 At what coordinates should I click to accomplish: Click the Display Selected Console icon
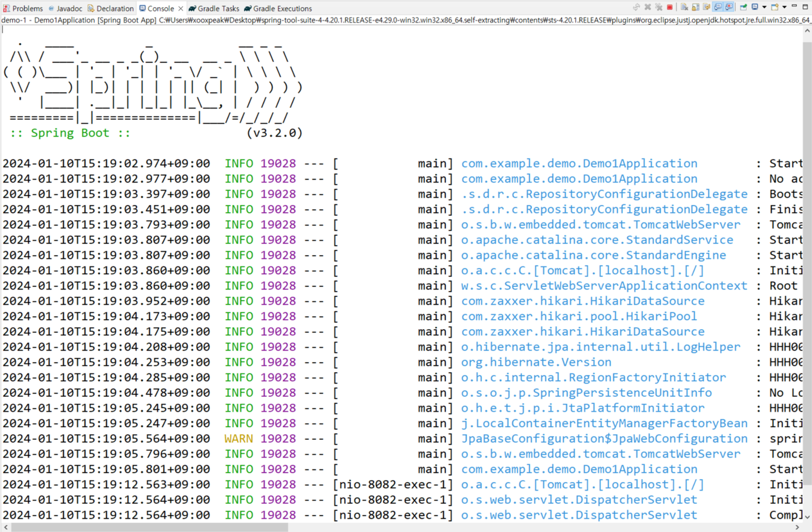(x=755, y=7)
